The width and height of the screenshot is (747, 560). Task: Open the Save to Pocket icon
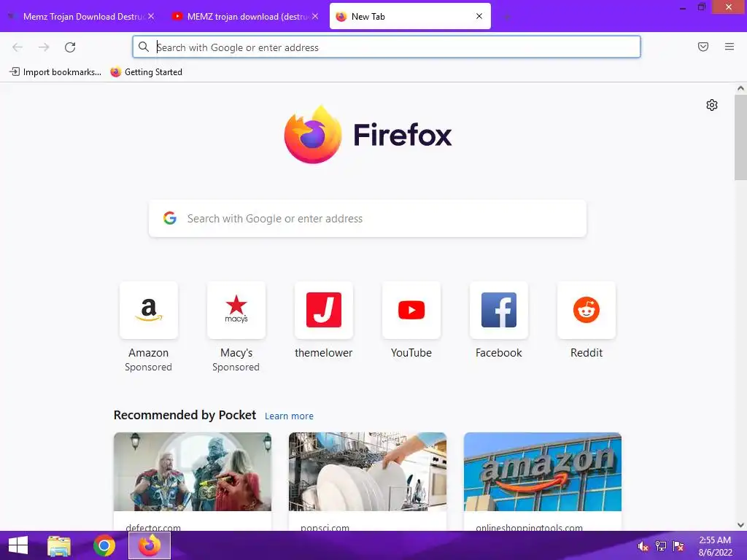[x=703, y=47]
